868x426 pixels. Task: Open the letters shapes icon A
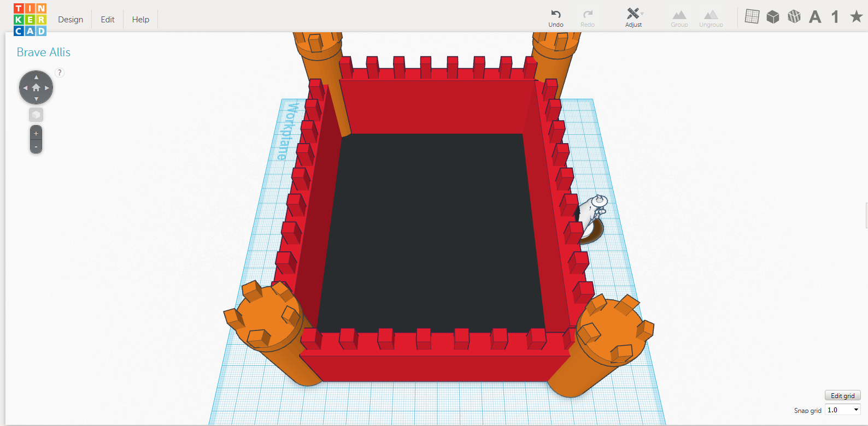pyautogui.click(x=815, y=17)
